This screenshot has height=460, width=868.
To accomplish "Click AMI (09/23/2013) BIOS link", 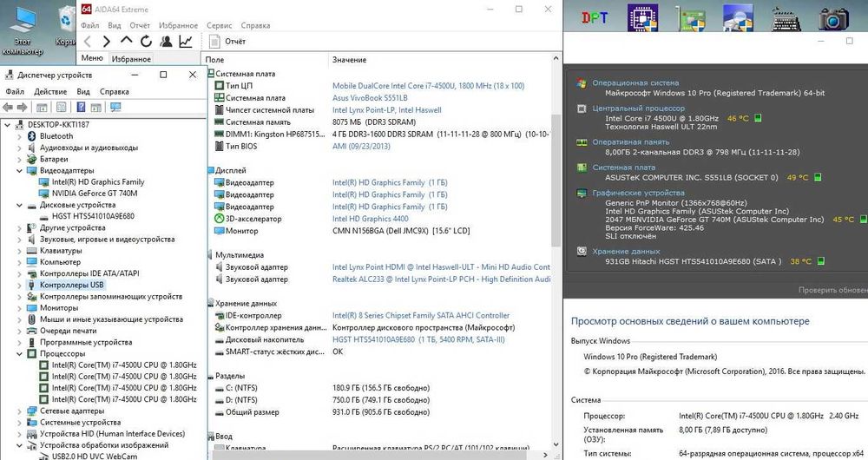I will [x=361, y=147].
